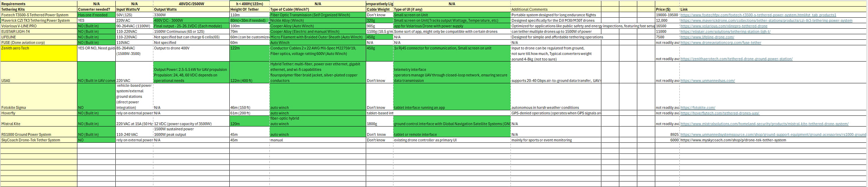Open the fotokite.com link
The height and width of the screenshot is (187, 868).
point(698,108)
